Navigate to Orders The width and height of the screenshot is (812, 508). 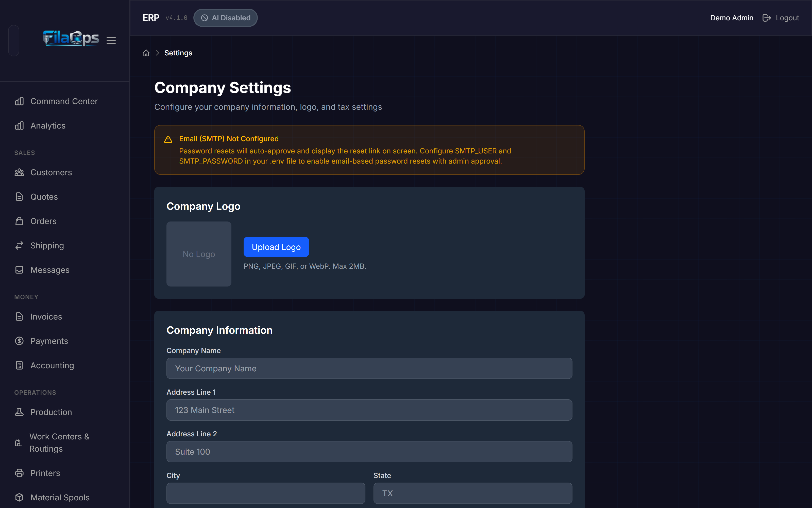(x=65, y=221)
